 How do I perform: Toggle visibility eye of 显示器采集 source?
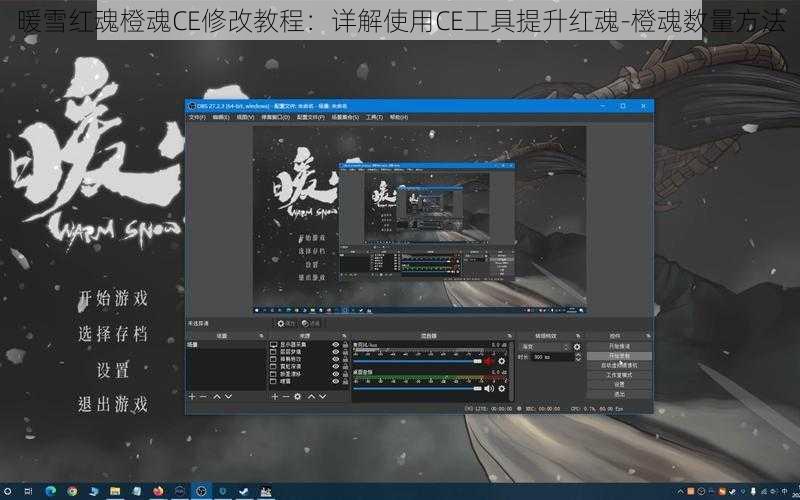(x=335, y=345)
